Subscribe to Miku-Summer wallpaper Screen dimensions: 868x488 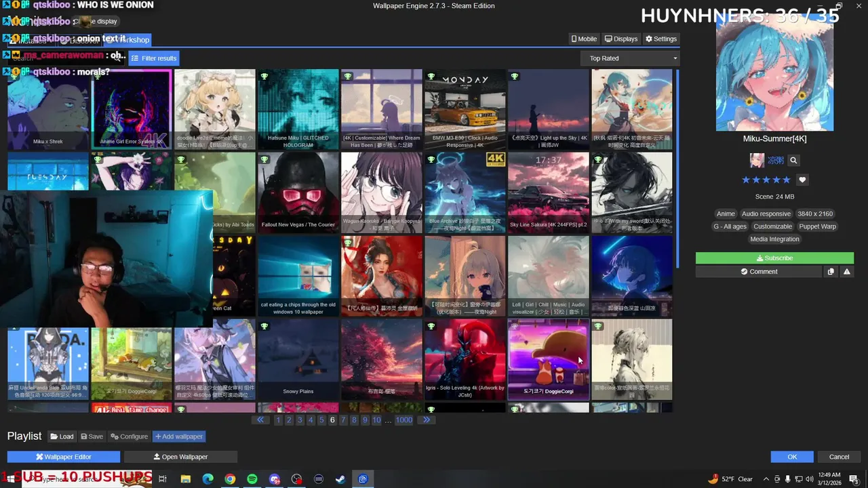tap(774, 258)
